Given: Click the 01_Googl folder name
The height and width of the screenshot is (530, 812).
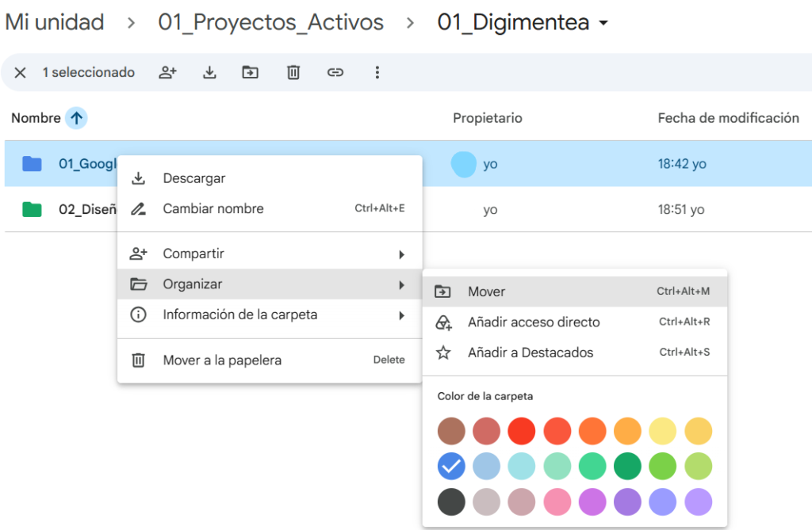Looking at the screenshot, I should coord(88,164).
